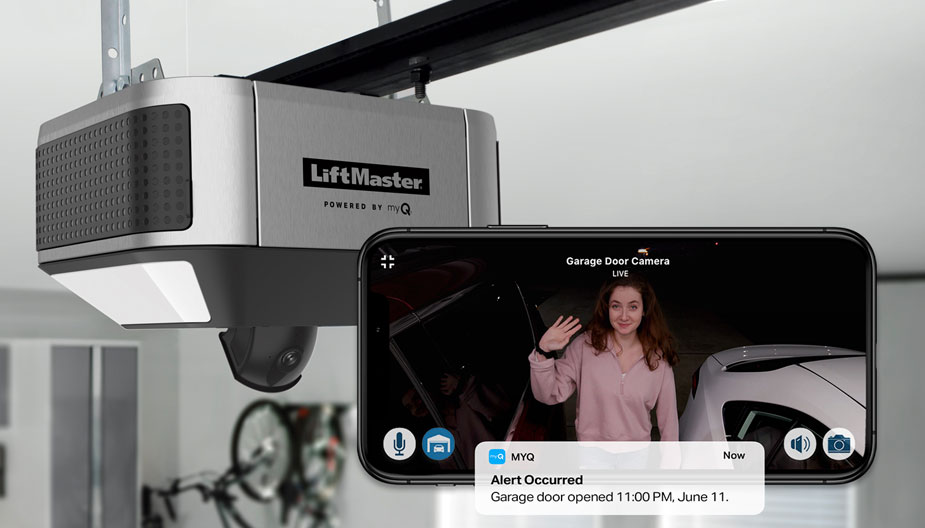Tap the MYQ app name text

click(x=523, y=456)
